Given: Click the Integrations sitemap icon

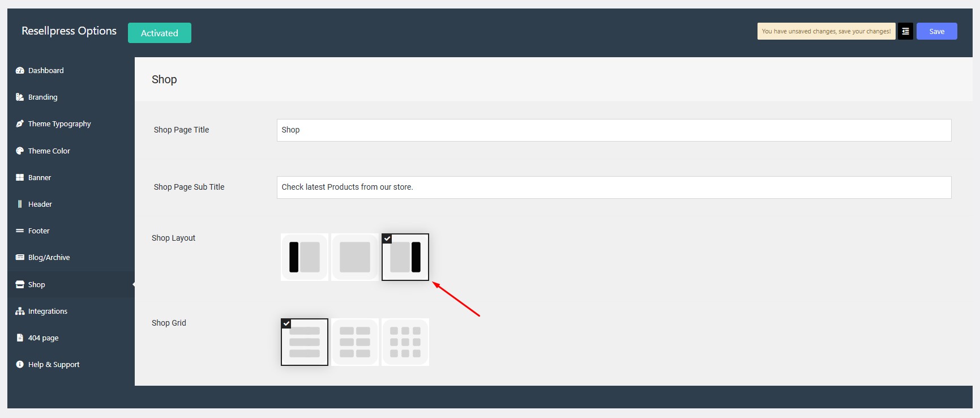Looking at the screenshot, I should [20, 312].
